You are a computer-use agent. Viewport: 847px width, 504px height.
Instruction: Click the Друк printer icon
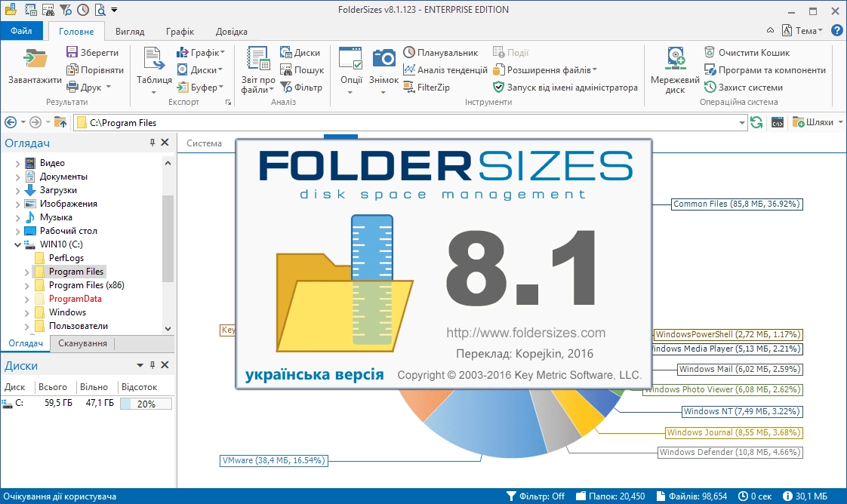pos(72,87)
